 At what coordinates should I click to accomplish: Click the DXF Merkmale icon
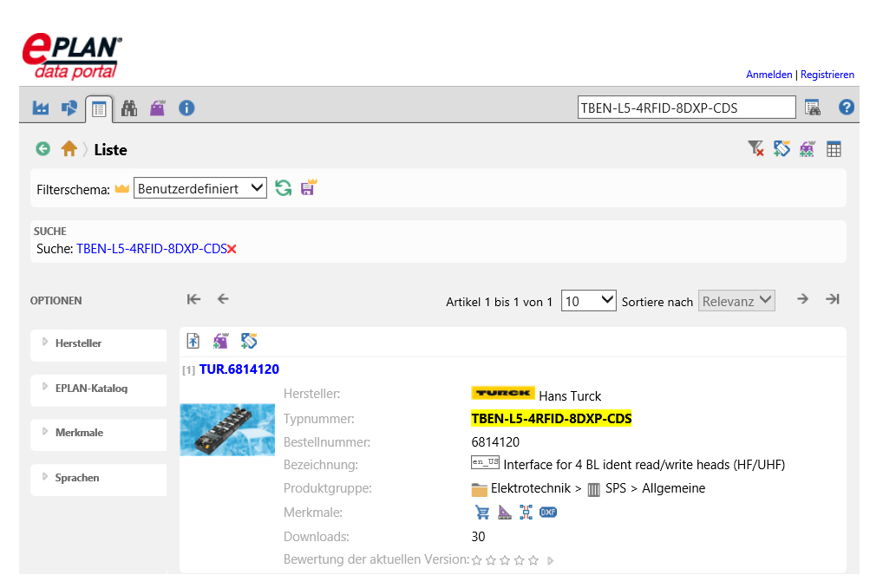548,513
